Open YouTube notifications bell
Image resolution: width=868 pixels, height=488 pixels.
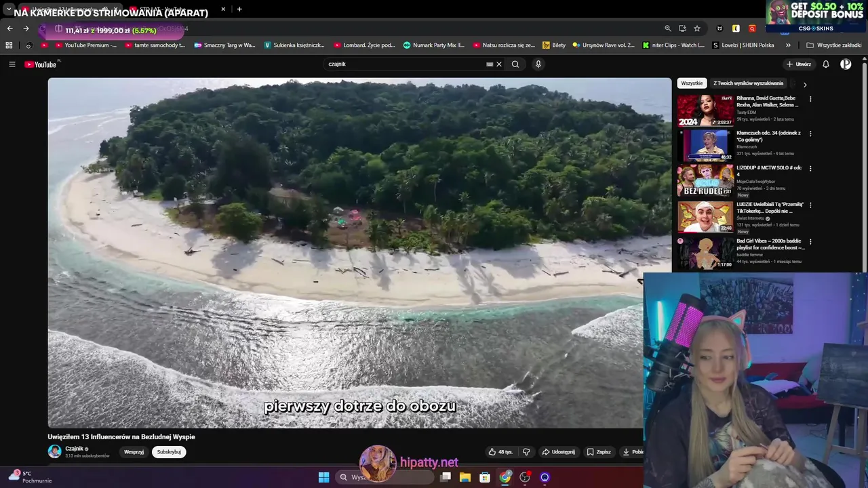pyautogui.click(x=826, y=64)
